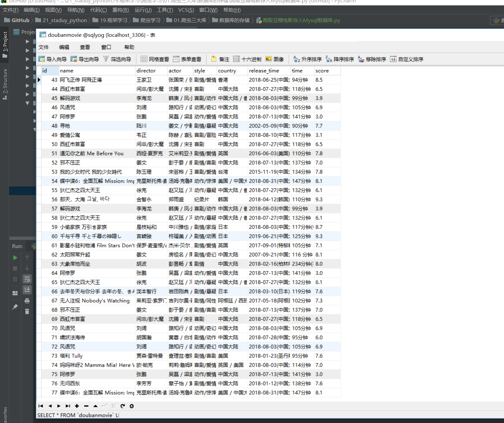The width and height of the screenshot is (504, 423).
Task: Open PyCharm 重构(R) refactor menu
Action: [121, 10]
